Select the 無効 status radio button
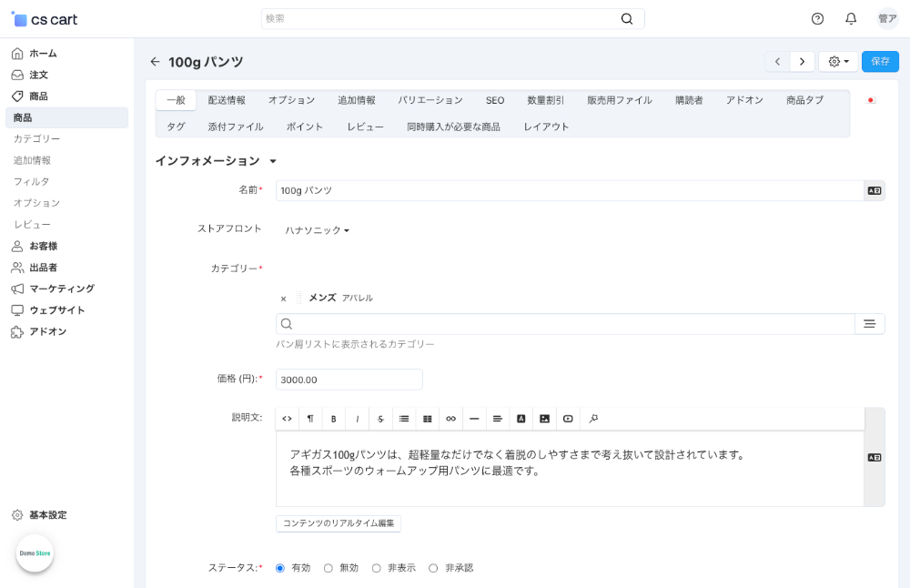Image resolution: width=910 pixels, height=588 pixels. [328, 567]
